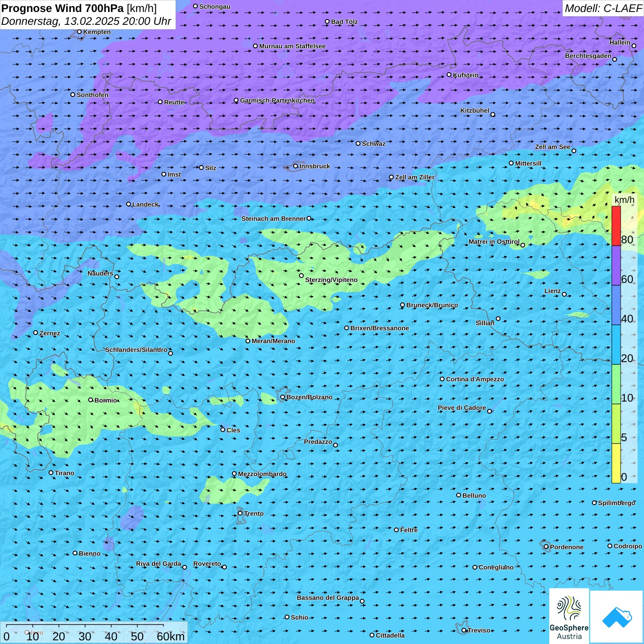Viewport: 644px width, 644px height.
Task: Click the "Kitzbühel" label
Action: (475, 110)
